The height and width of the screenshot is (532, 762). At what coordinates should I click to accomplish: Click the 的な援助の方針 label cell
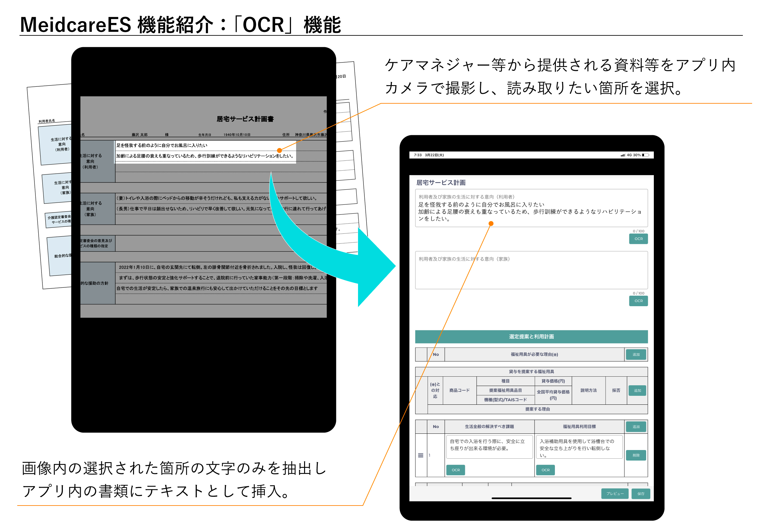coord(98,283)
